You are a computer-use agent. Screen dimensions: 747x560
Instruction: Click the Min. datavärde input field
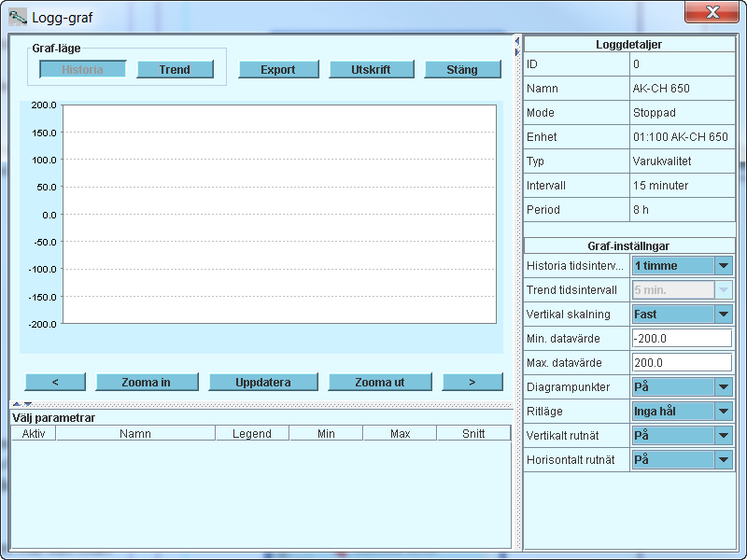tap(683, 339)
